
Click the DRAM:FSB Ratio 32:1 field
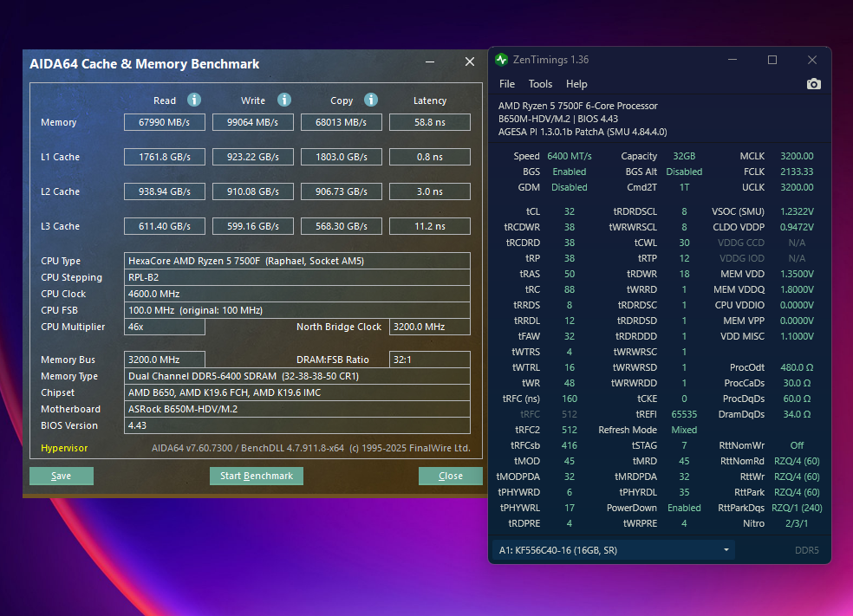point(430,360)
